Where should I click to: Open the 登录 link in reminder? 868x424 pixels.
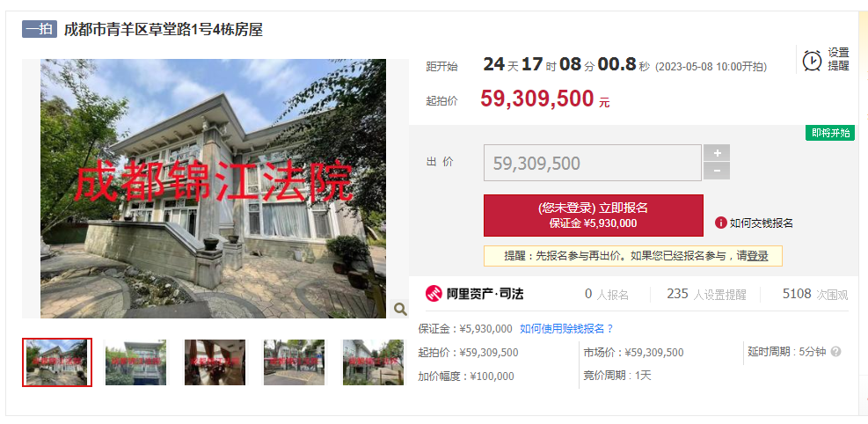[x=757, y=256]
